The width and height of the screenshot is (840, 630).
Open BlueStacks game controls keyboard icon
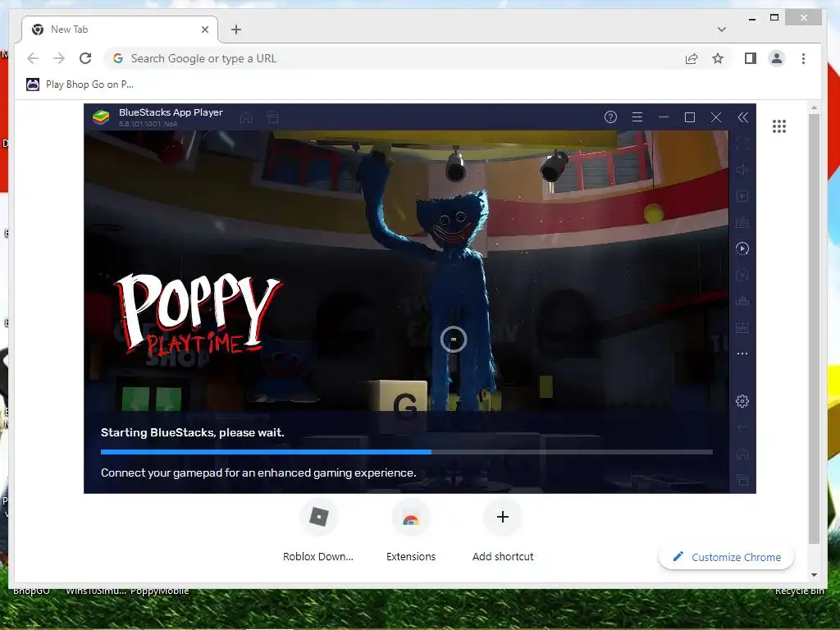[742, 221]
